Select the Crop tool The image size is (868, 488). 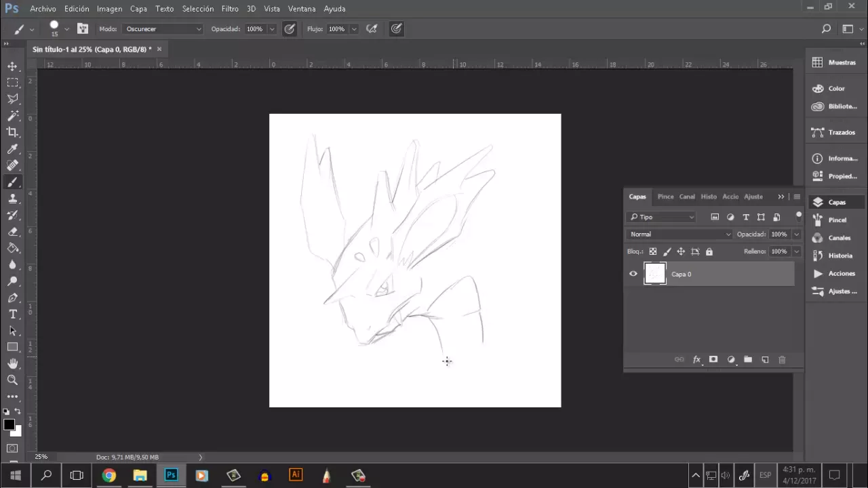pyautogui.click(x=12, y=132)
